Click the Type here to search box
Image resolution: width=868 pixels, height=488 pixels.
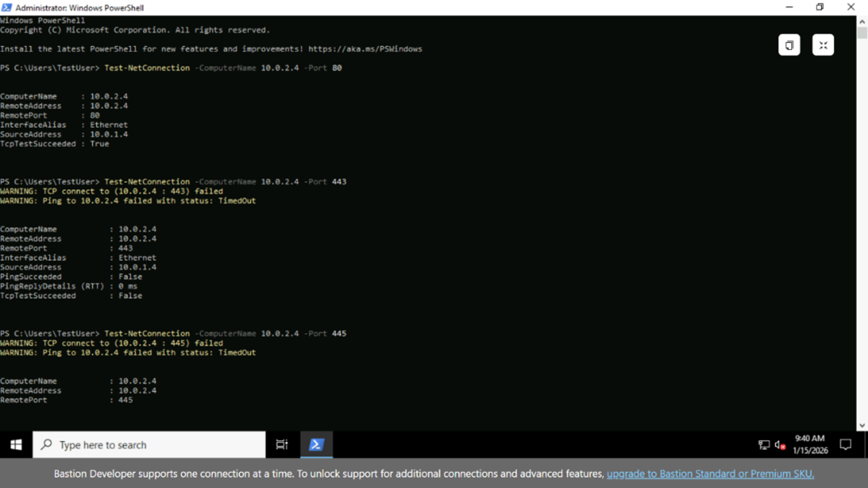149,444
